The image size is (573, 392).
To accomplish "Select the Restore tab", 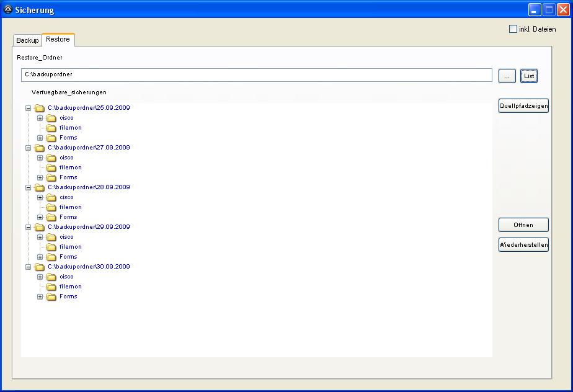I will tap(58, 40).
